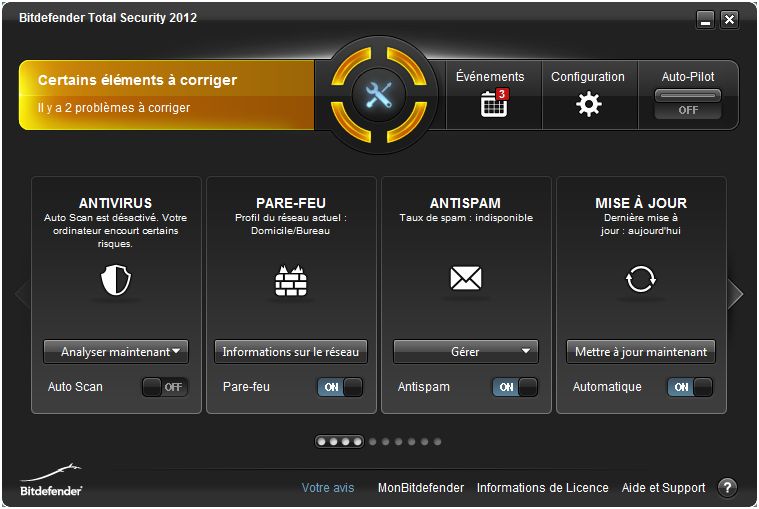Open help with the question mark icon
The width and height of the screenshot is (759, 509).
click(727, 488)
